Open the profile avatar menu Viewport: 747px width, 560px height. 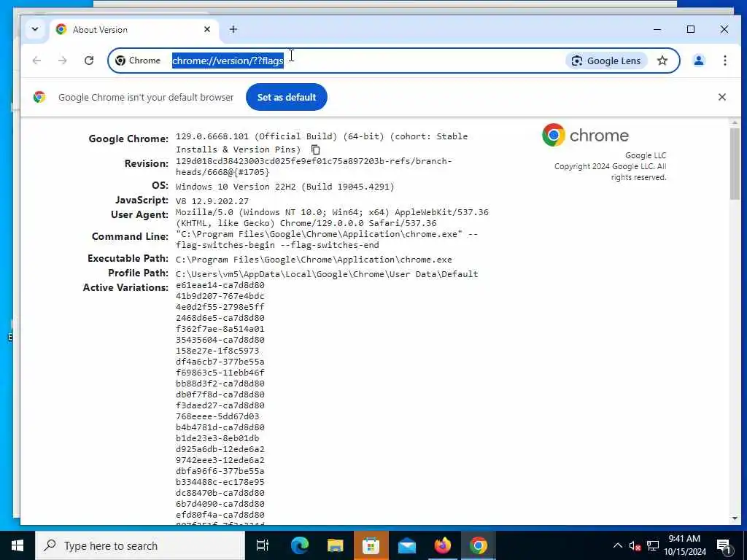[x=699, y=61]
